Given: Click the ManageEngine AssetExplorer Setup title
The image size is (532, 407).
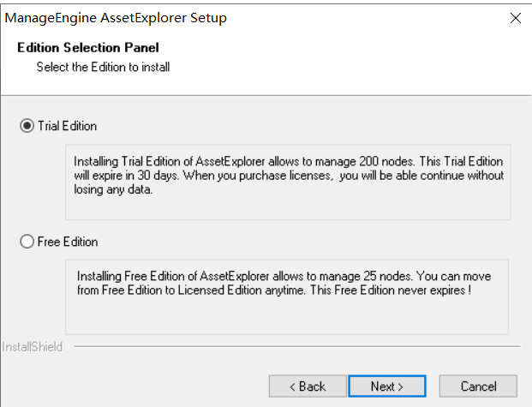Looking at the screenshot, I should point(116,18).
